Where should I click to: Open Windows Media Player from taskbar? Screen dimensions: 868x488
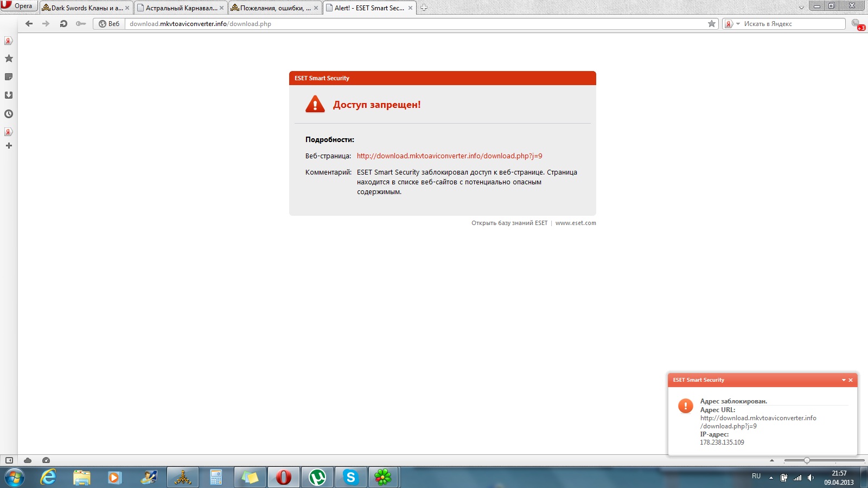[x=114, y=477]
